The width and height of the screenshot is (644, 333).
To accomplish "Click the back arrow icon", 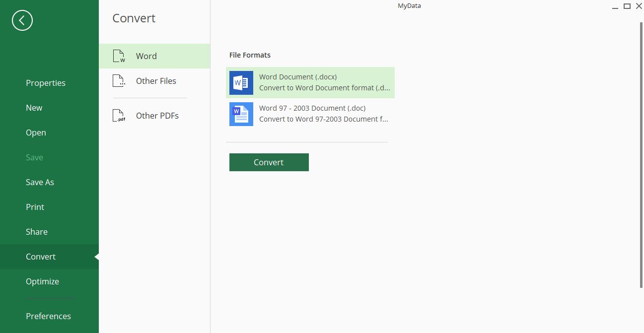I will [x=22, y=20].
